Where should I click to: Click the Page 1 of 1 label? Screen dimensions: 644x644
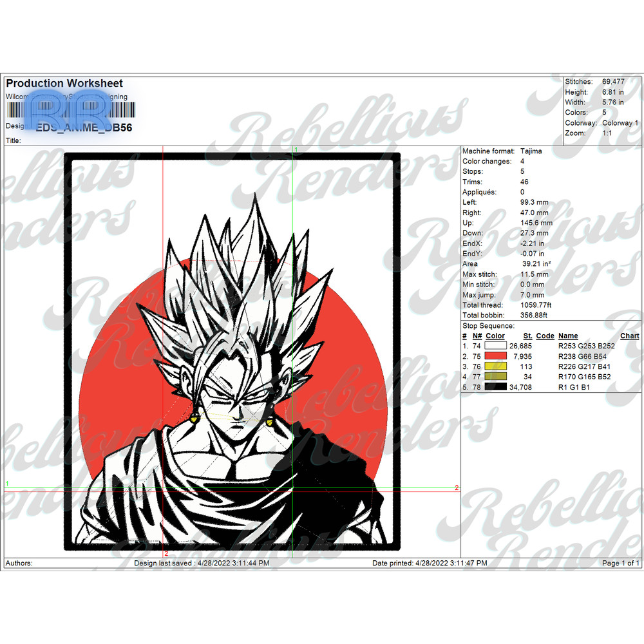point(618,562)
